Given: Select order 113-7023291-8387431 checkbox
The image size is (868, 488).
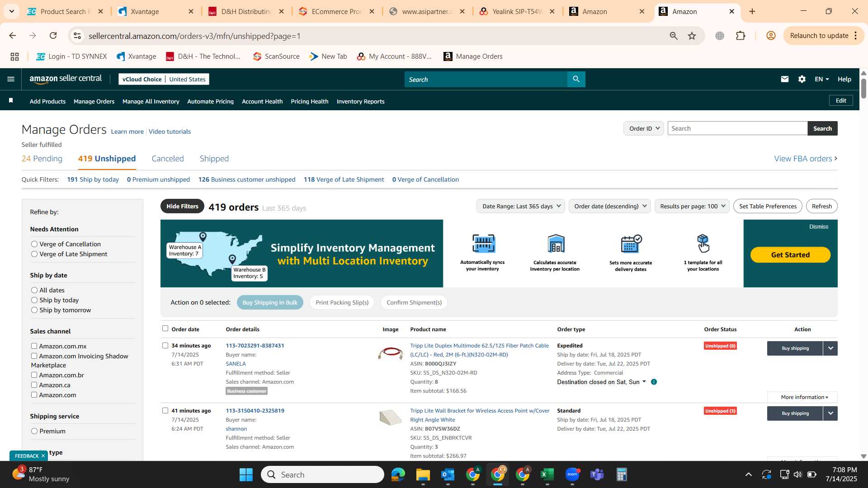Looking at the screenshot, I should 165,345.
